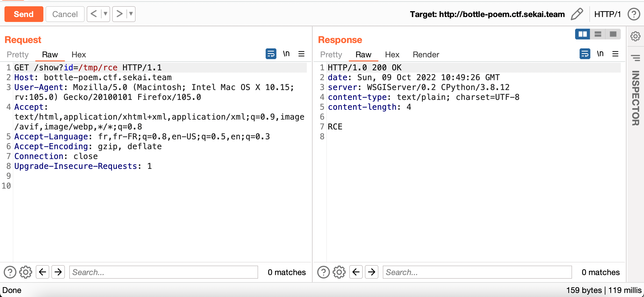Switch Request to Raw tab

pyautogui.click(x=50, y=55)
